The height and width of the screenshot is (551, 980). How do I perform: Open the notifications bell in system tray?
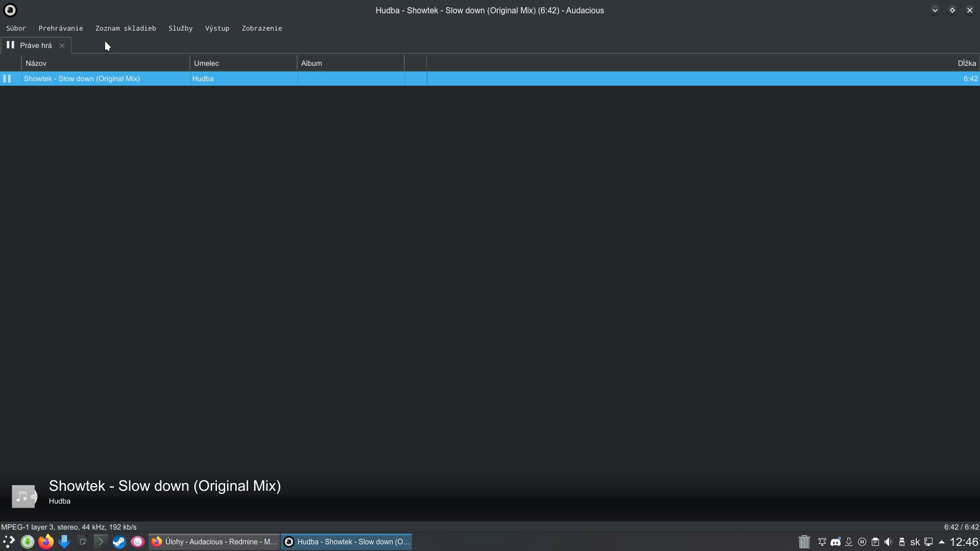pyautogui.click(x=822, y=542)
